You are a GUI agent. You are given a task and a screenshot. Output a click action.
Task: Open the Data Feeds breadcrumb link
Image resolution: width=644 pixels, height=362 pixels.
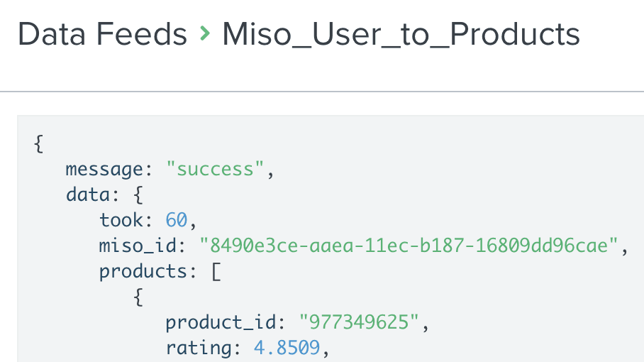[102, 33]
